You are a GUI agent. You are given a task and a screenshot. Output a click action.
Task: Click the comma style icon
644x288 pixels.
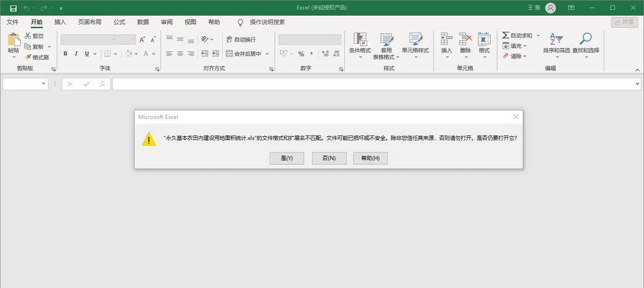coord(311,54)
